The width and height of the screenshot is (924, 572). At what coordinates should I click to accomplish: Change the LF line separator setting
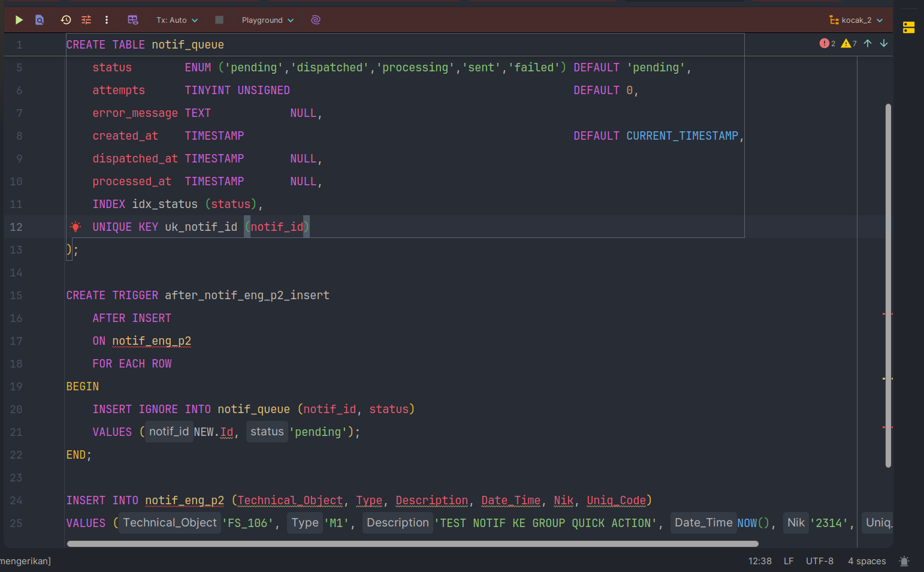789,561
